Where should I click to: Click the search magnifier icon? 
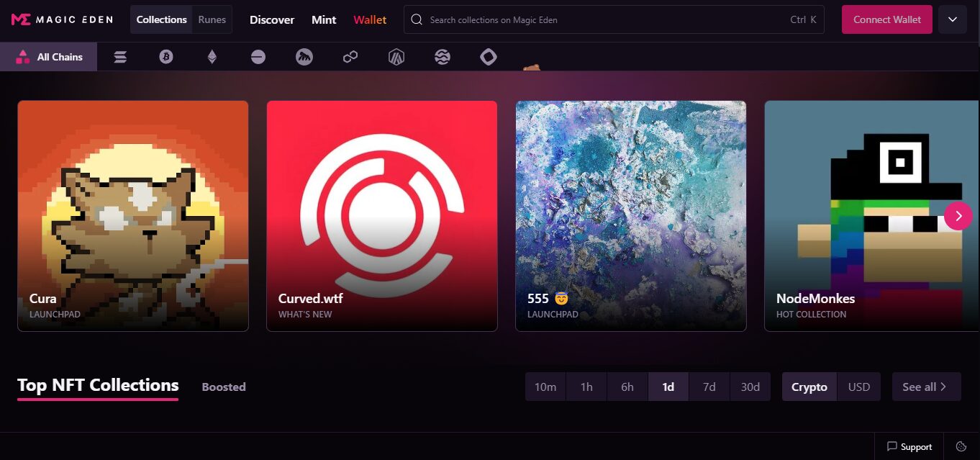(x=417, y=19)
